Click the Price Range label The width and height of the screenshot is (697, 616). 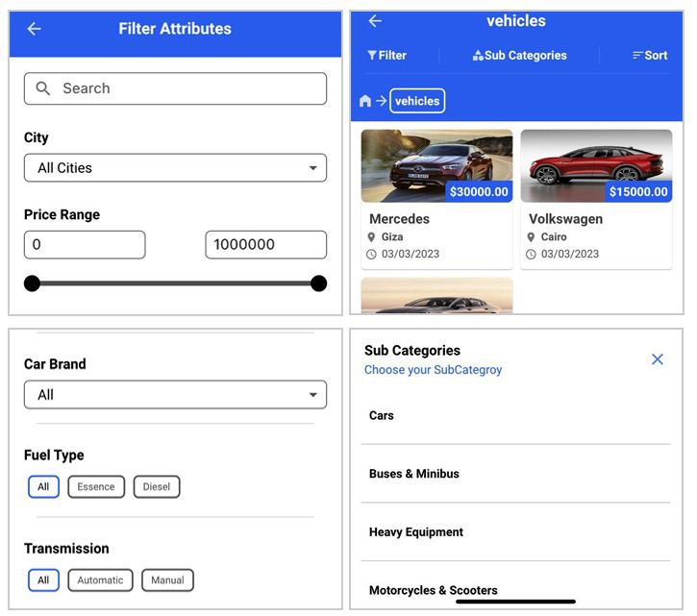(x=62, y=214)
